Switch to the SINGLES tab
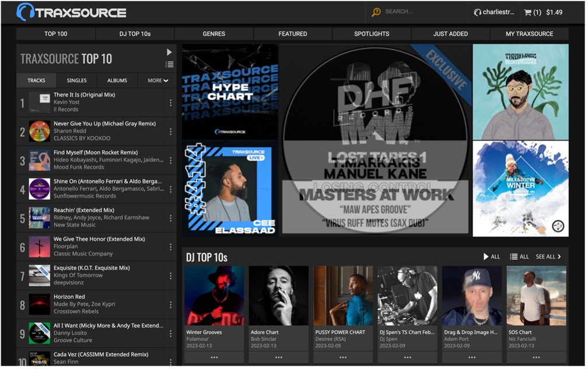 pyautogui.click(x=76, y=81)
